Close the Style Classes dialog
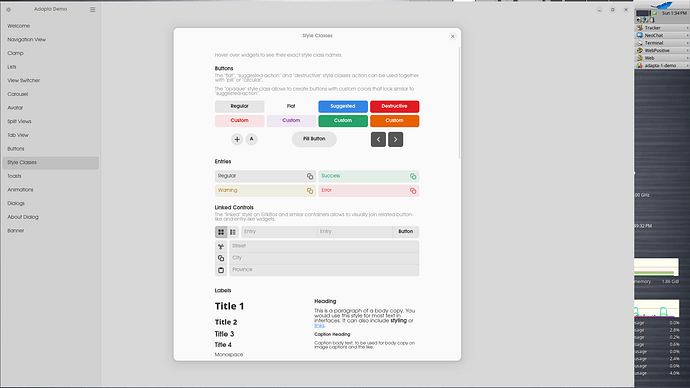The height and width of the screenshot is (388, 690). tap(452, 37)
